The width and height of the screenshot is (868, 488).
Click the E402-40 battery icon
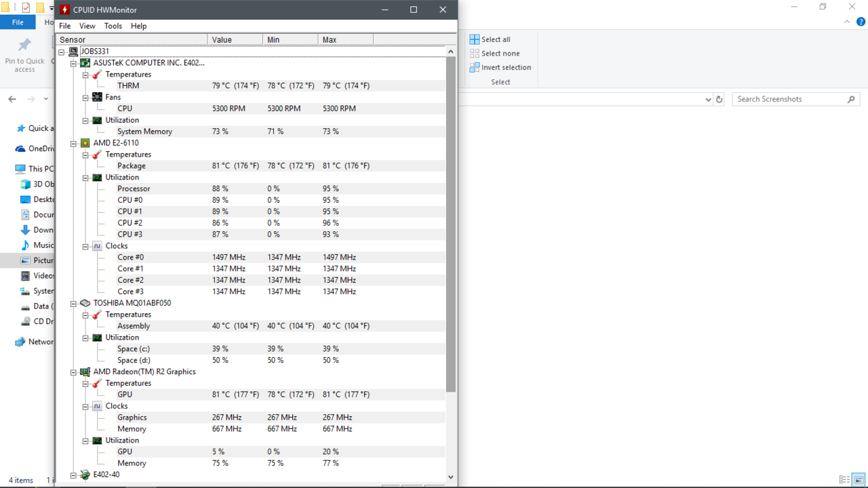[x=85, y=474]
